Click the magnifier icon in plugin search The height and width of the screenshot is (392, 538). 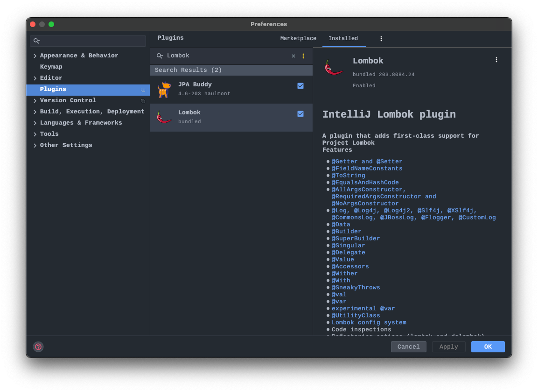click(160, 56)
